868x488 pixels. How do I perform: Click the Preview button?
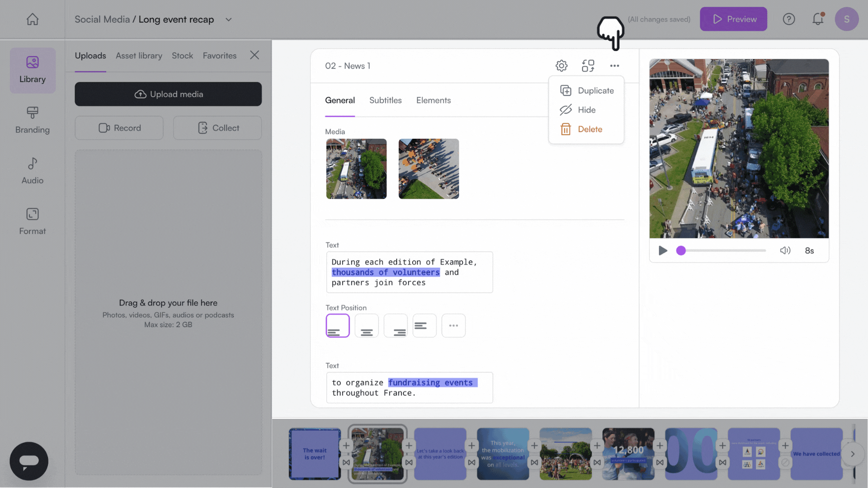733,19
